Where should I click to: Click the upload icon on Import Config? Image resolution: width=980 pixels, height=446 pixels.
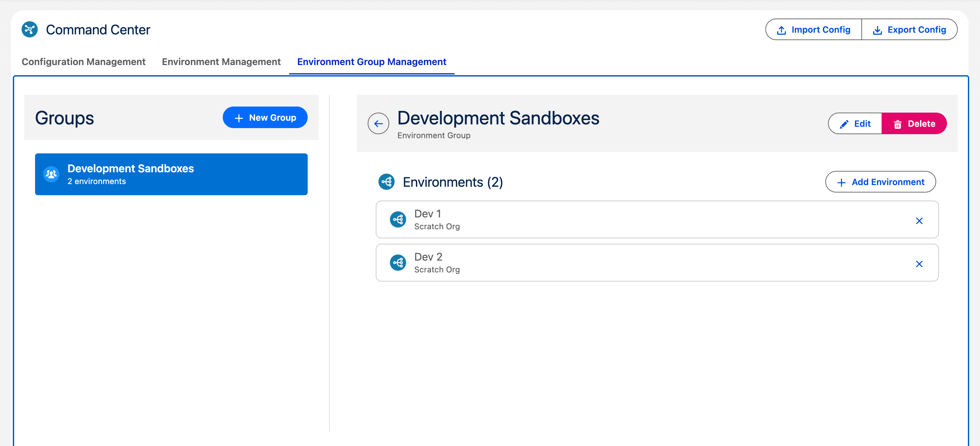point(782,29)
